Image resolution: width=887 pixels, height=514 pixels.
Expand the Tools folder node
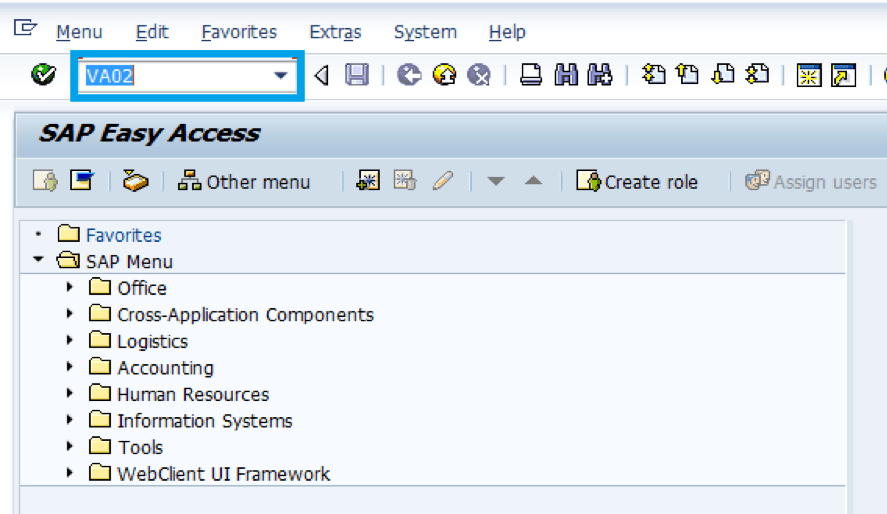70,446
